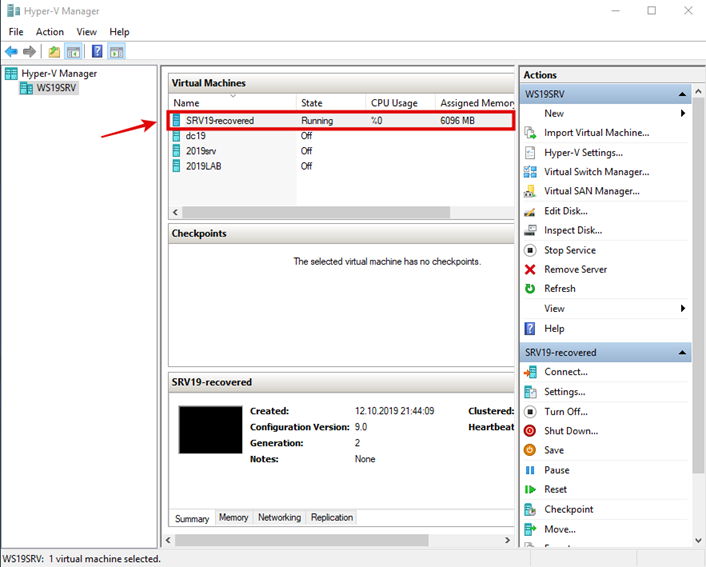
Task: Click the Actions pane vertical scrollbar
Action: (x=698, y=286)
